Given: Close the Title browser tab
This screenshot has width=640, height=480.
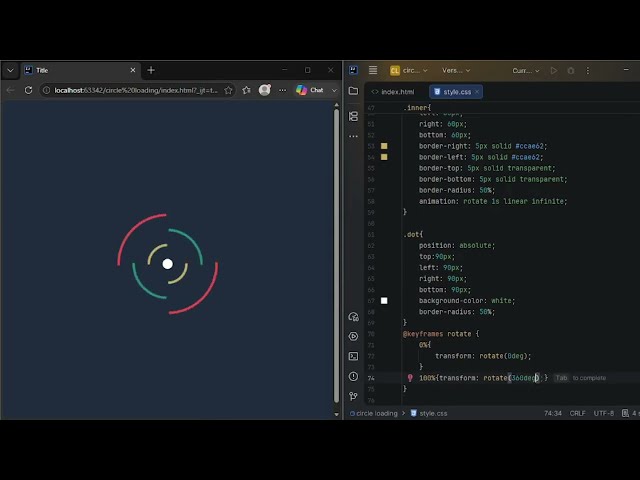Looking at the screenshot, I should (133, 70).
